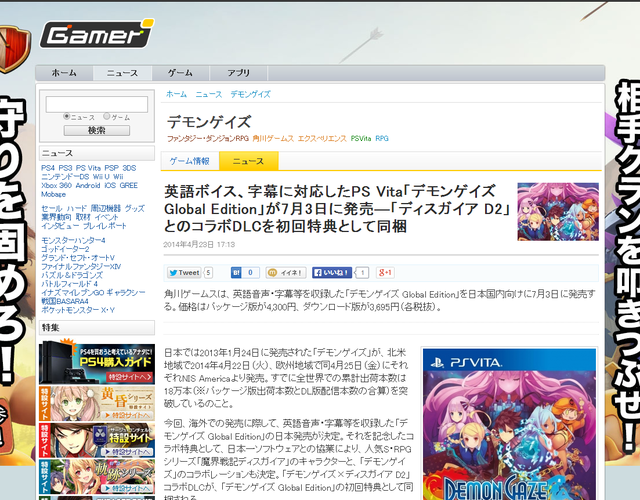Open the article header thumbnail image

coord(558,212)
